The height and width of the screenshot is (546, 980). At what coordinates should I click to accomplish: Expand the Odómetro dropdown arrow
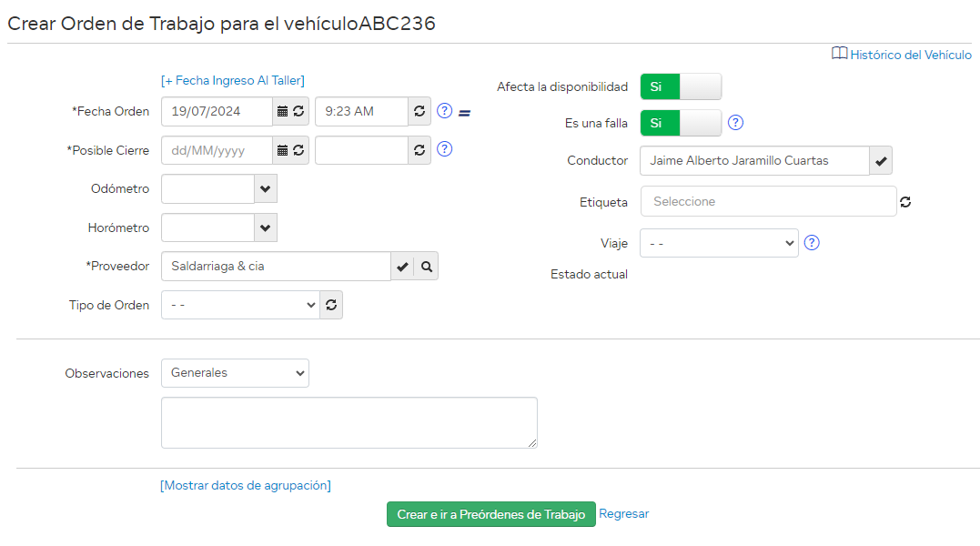click(265, 189)
